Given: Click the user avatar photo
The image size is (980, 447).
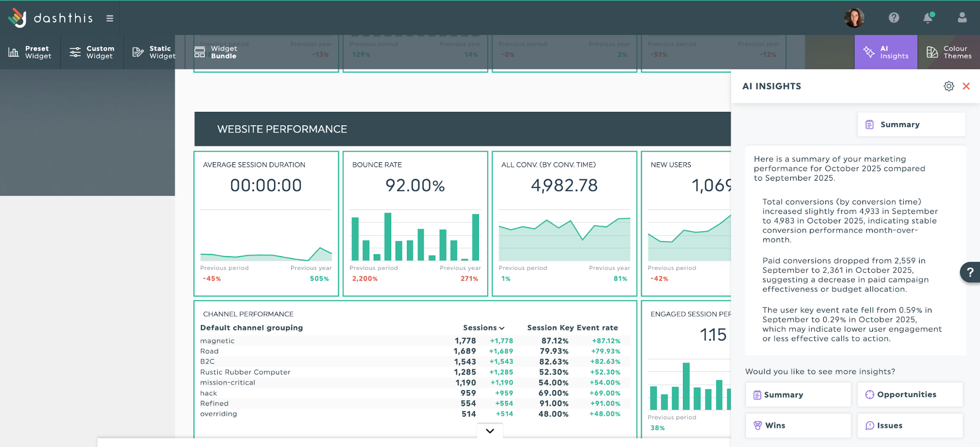Looking at the screenshot, I should (854, 18).
